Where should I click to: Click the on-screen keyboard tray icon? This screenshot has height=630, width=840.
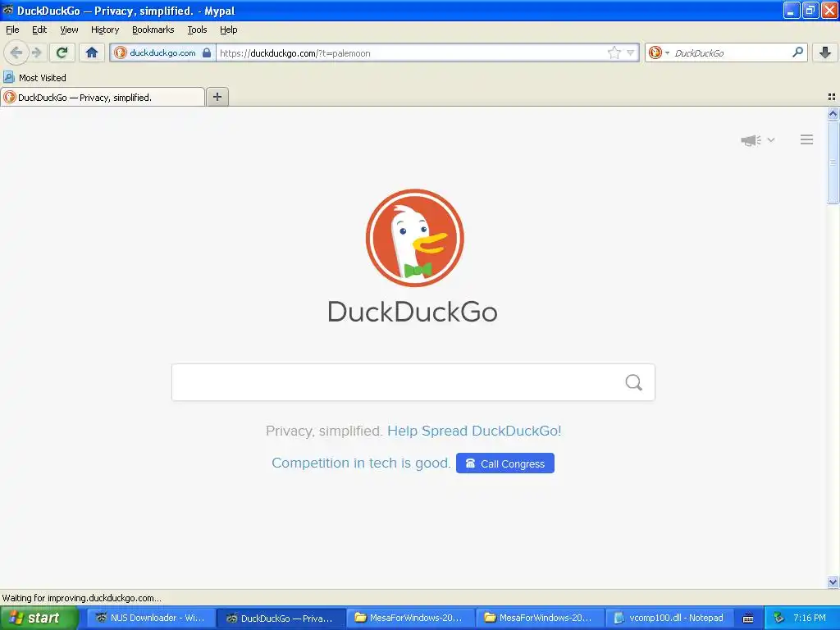[x=748, y=619]
